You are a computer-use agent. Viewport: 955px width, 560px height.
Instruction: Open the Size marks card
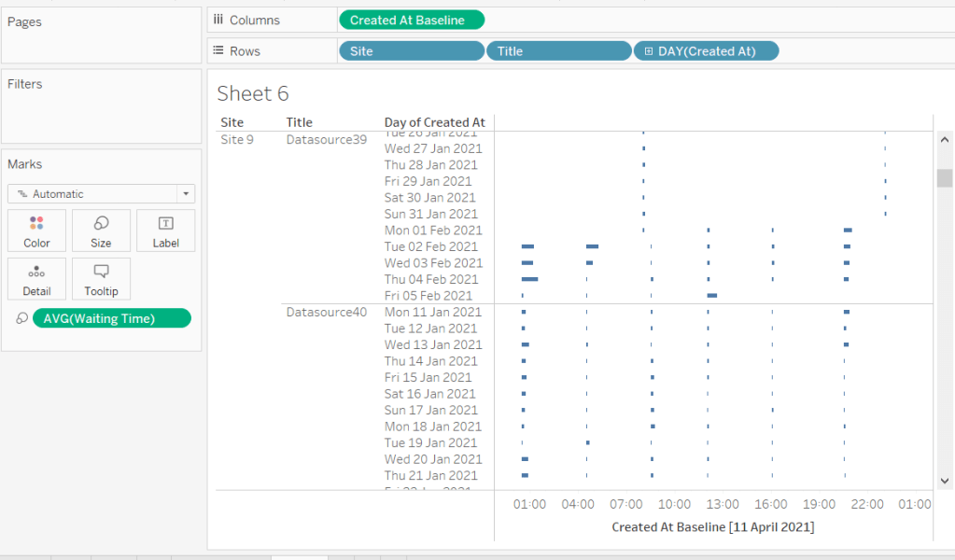tap(101, 231)
